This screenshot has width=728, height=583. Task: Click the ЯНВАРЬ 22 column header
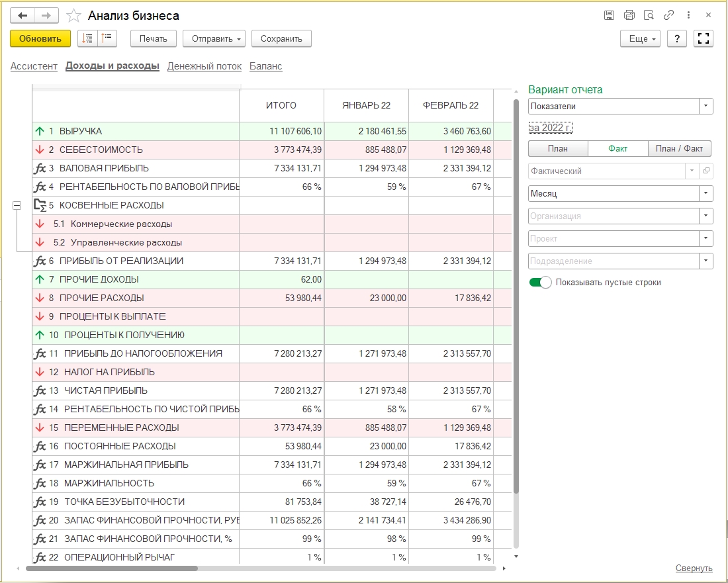click(367, 105)
